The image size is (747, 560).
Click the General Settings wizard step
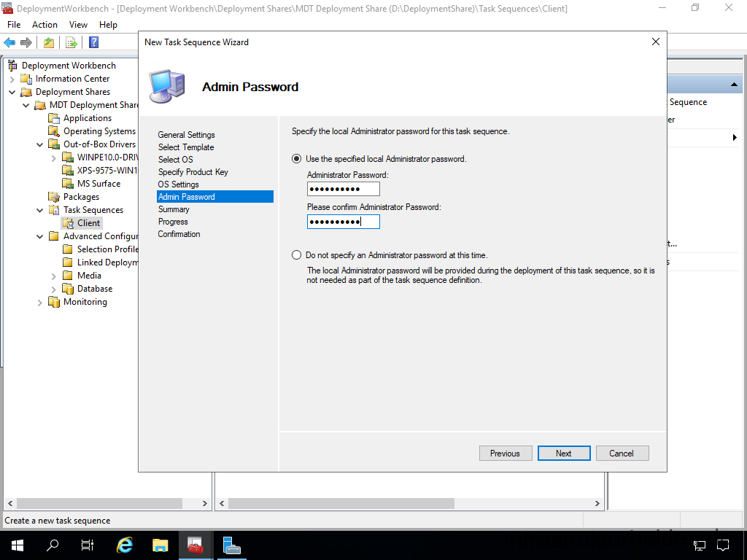tap(186, 135)
